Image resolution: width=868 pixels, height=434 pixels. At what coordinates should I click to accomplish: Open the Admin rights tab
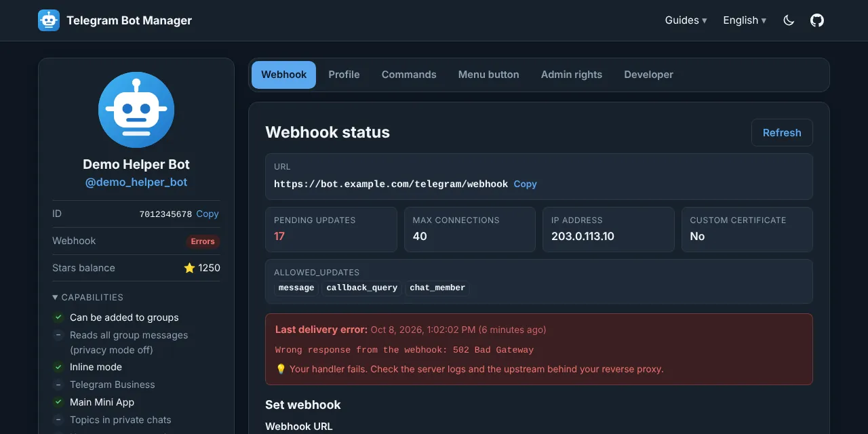click(572, 75)
